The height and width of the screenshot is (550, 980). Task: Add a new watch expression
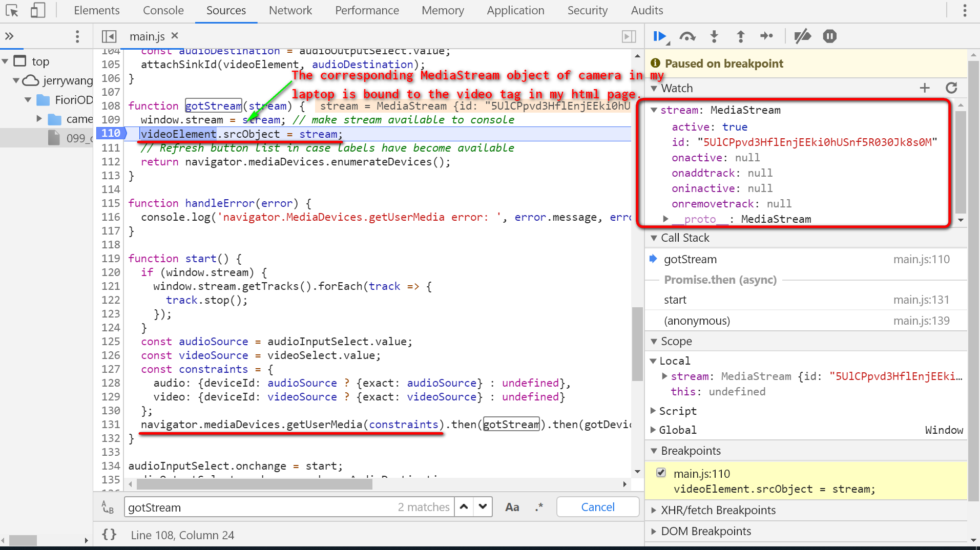click(924, 88)
